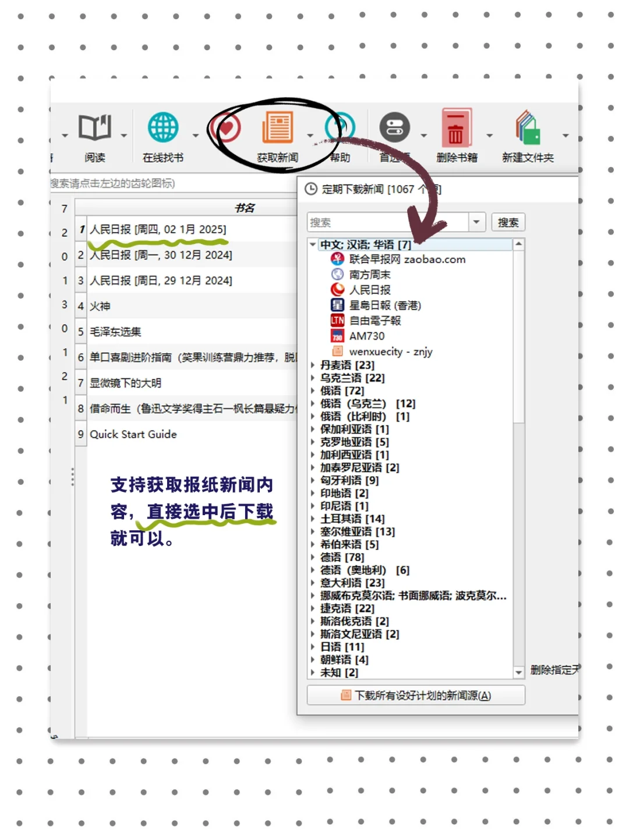This screenshot has height=840, width=629.
Task: Expand the 匈牙利语 [9] group
Action: pos(313,480)
